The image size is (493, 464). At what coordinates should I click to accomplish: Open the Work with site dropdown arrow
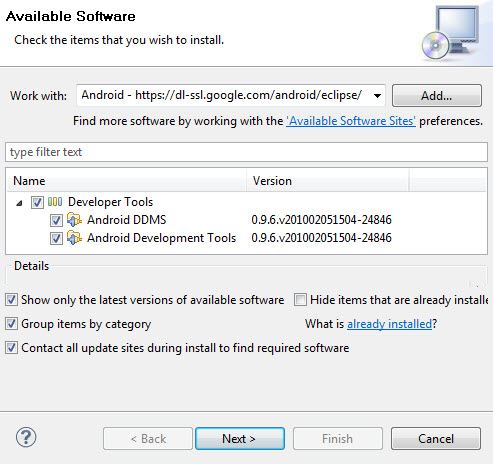click(x=377, y=96)
